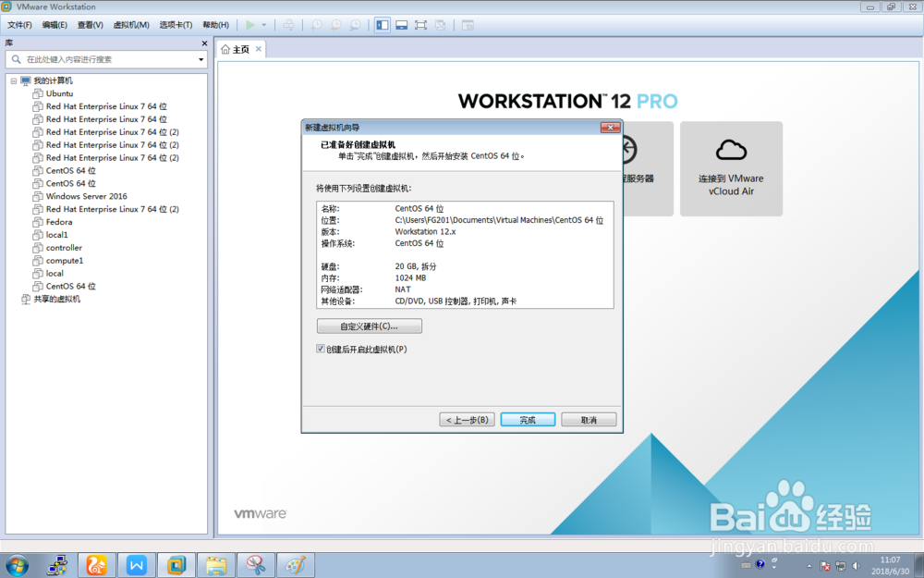Viewport: 924px width, 578px height.
Task: Open the 编辑(E) menu
Action: tap(55, 25)
